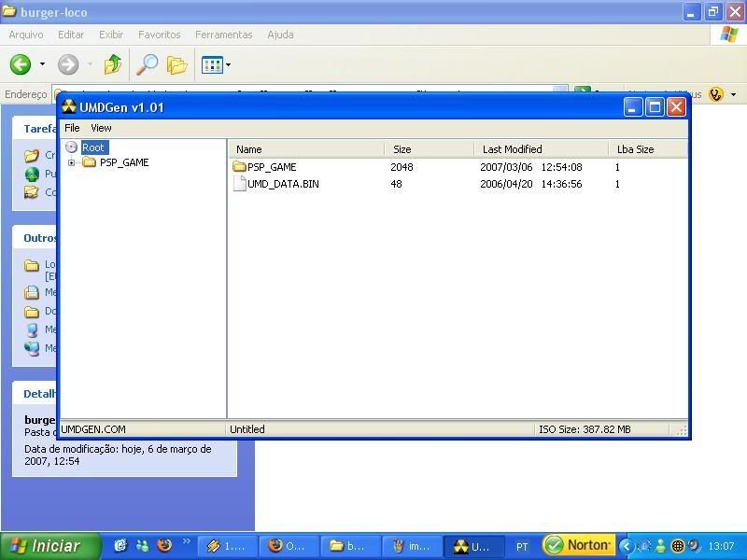Open the Iniciar start button
Viewport: 747px width, 560px height.
point(50,546)
